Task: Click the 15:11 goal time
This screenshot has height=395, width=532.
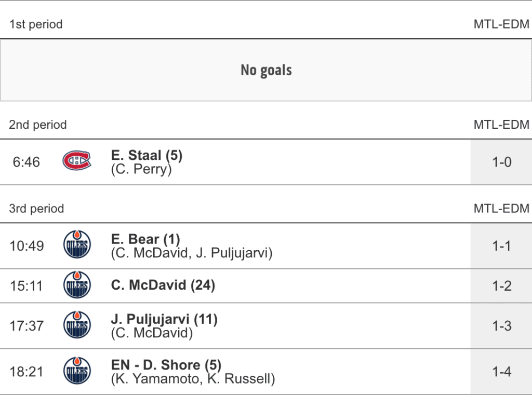Action: tap(26, 285)
